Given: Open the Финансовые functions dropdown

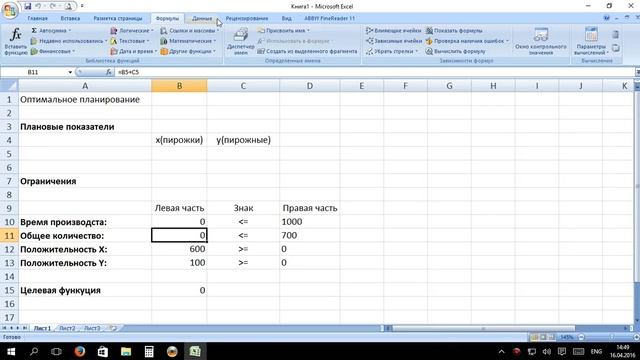Looking at the screenshot, I should [53, 51].
